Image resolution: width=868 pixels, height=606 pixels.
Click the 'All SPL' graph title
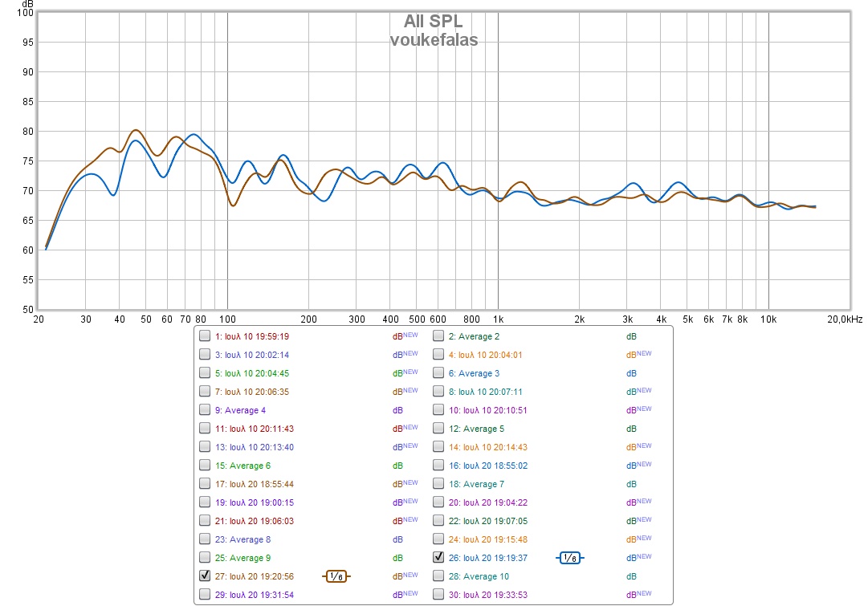click(433, 21)
